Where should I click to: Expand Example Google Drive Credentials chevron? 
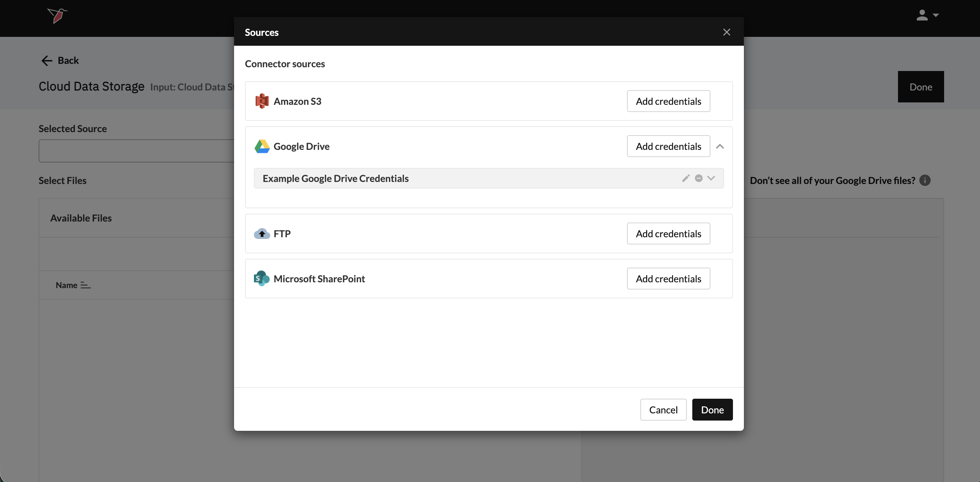coord(711,178)
